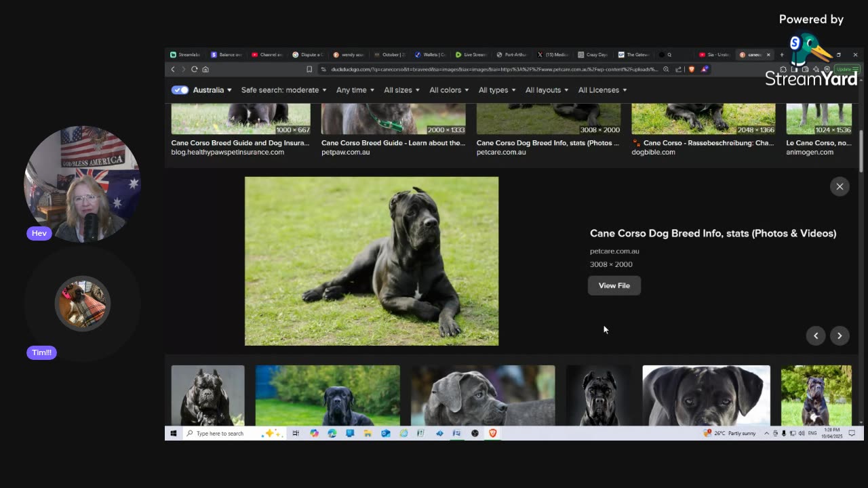Select the grey Cane Corso puppy profile thumbnail
Viewport: 868px width, 488px height.
pos(483,395)
